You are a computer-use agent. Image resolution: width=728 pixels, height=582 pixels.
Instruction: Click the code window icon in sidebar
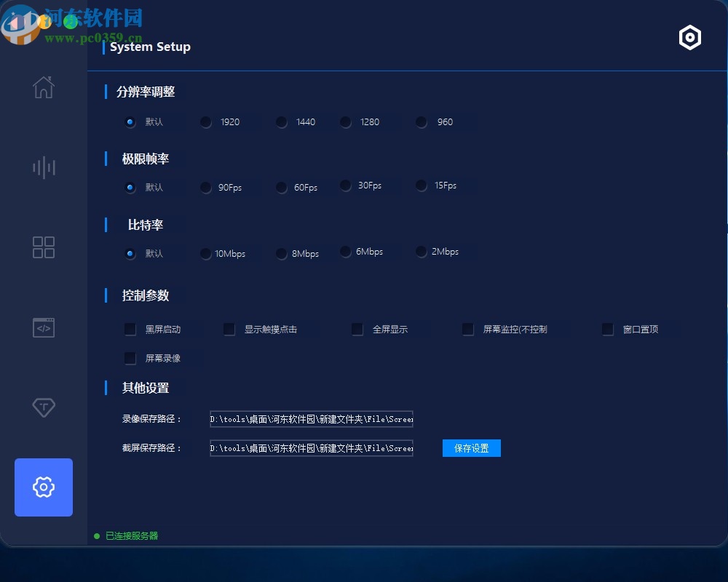[44, 327]
